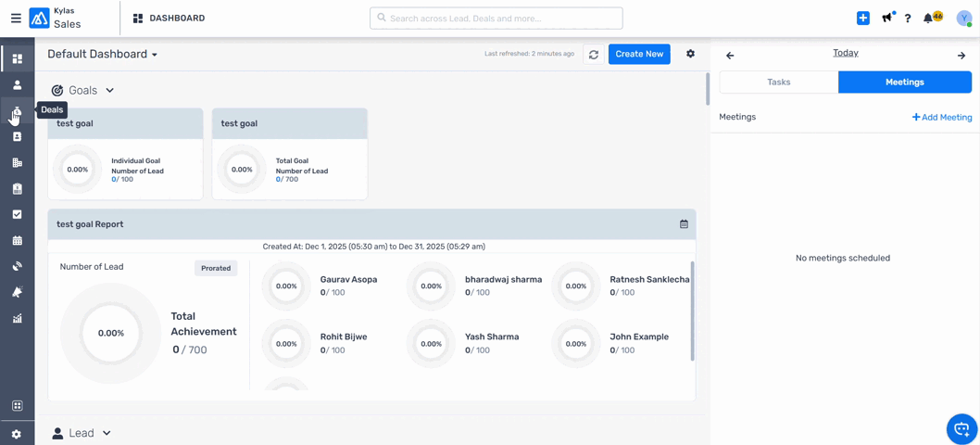This screenshot has width=980, height=445.
Task: Go to previous day with left arrow
Action: click(730, 56)
